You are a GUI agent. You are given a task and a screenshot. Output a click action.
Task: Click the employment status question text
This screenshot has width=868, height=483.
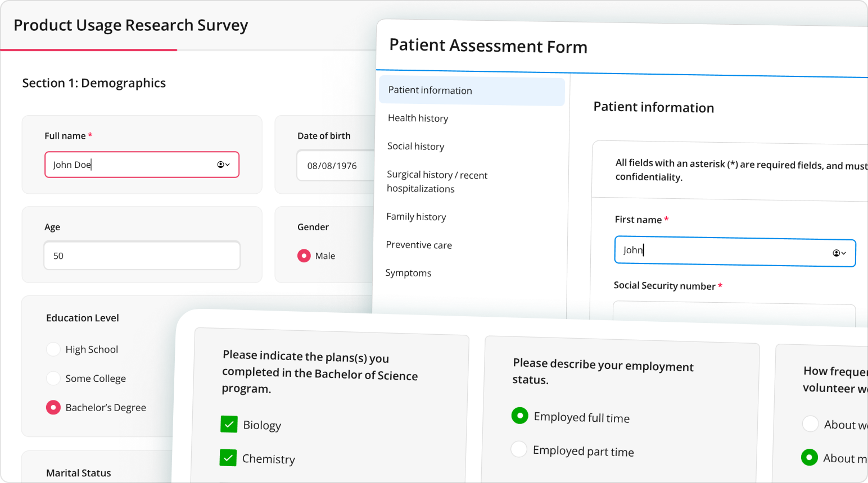click(x=603, y=372)
